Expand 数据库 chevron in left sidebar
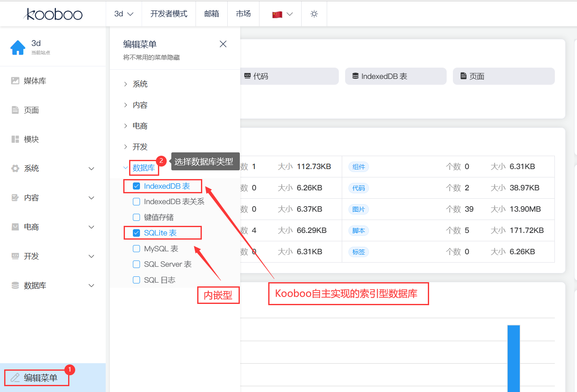 [92, 286]
